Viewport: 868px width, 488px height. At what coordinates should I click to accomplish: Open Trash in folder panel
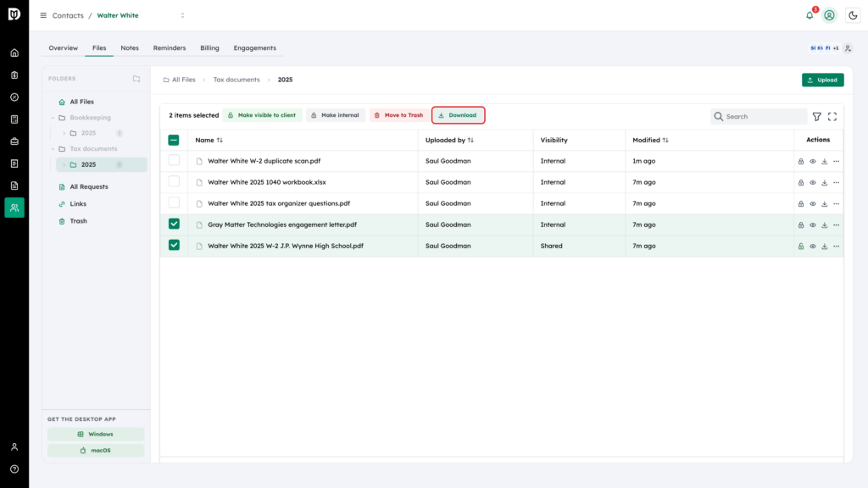click(x=78, y=221)
